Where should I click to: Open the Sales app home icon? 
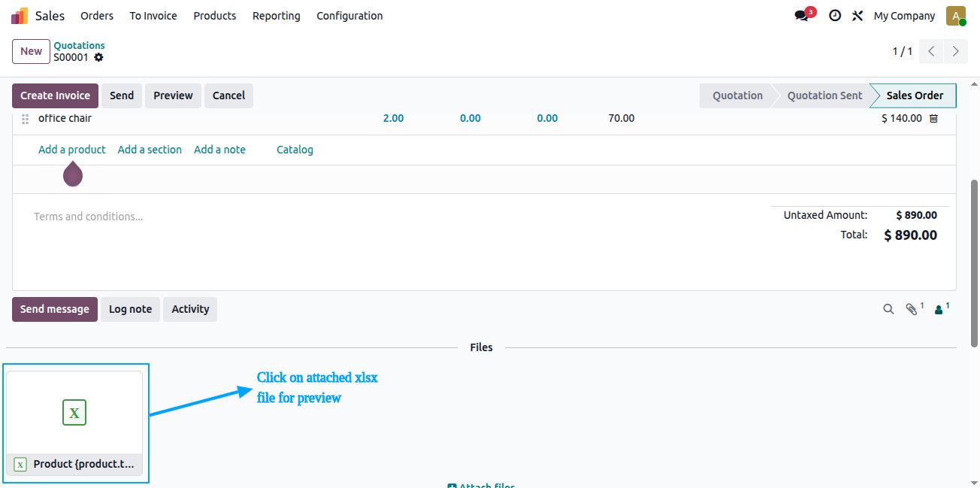(20, 16)
